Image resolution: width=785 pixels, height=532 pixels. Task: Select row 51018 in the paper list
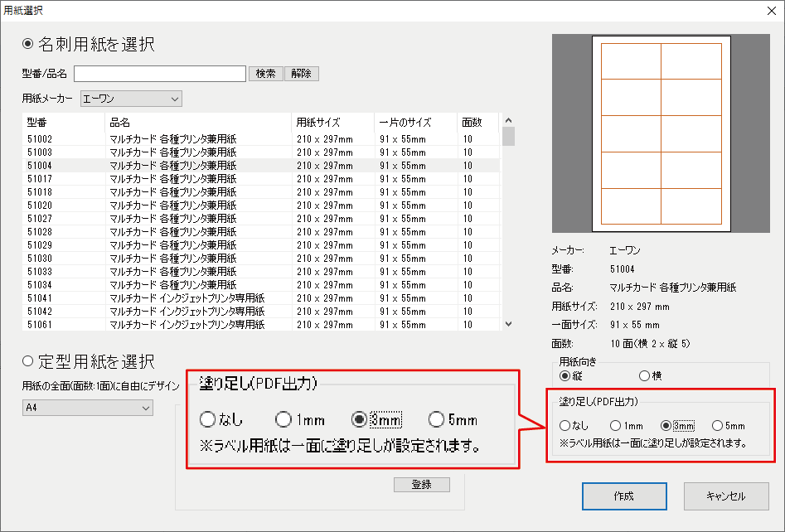tap(261, 192)
